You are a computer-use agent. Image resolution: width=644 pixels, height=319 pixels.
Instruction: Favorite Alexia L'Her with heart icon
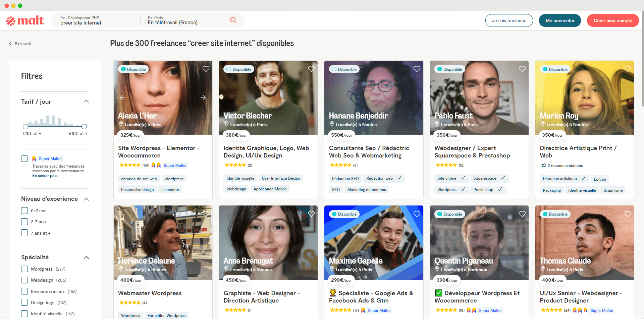pyautogui.click(x=206, y=69)
